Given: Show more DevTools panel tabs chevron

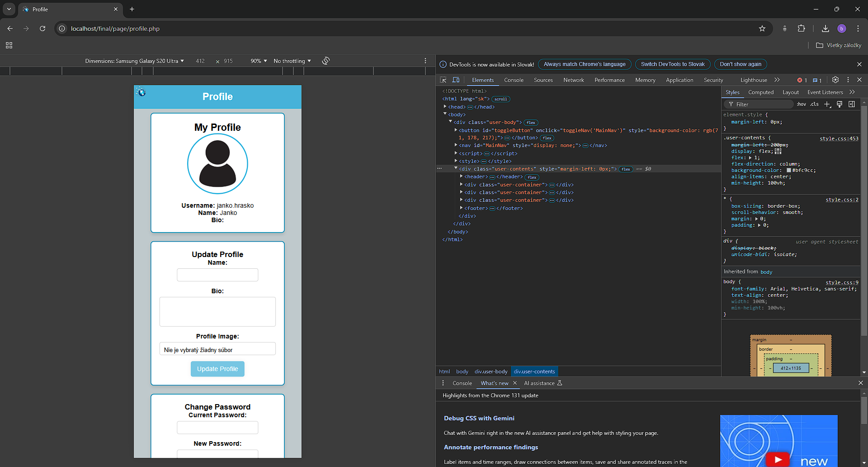Looking at the screenshot, I should click(x=777, y=80).
